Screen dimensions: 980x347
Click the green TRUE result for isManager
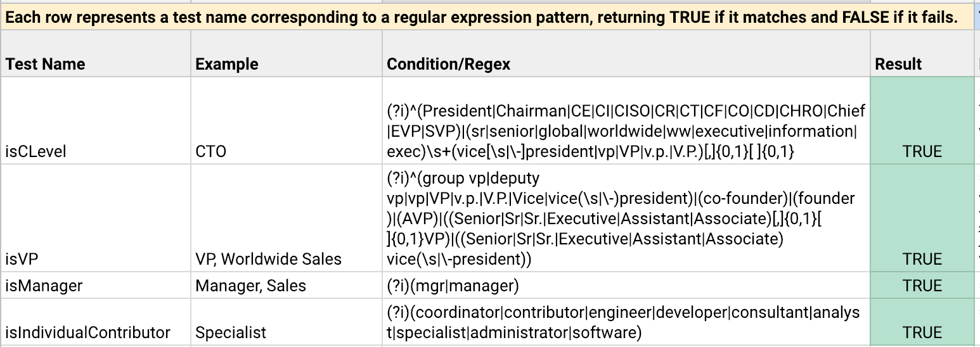922,286
